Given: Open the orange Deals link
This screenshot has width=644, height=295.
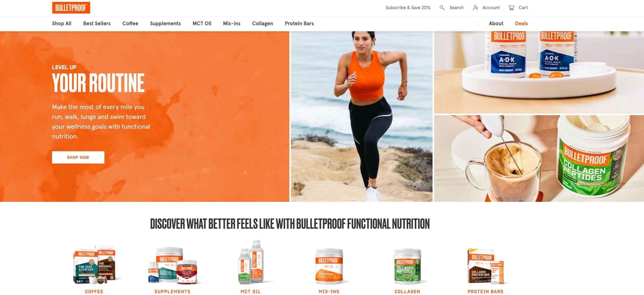Looking at the screenshot, I should [521, 24].
